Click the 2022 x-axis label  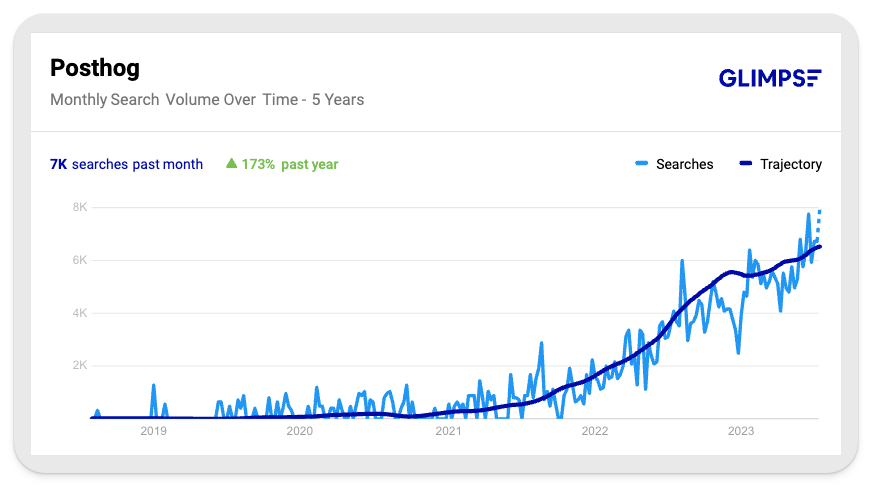[595, 432]
